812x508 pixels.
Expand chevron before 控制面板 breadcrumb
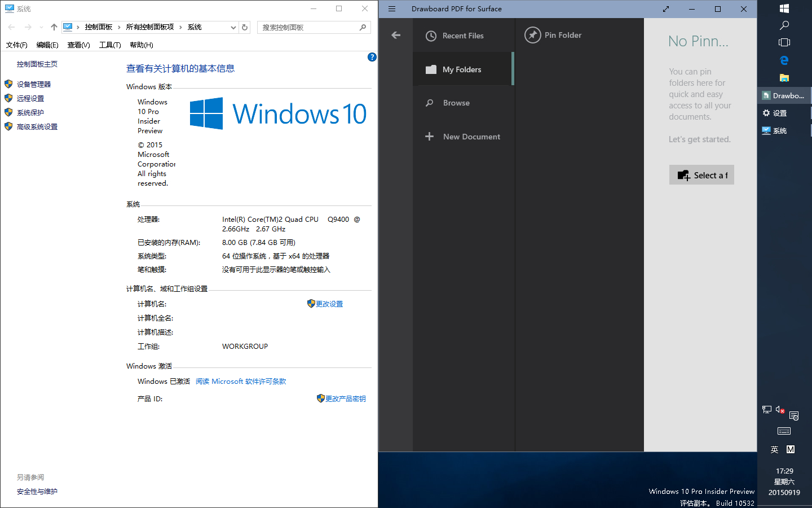click(x=78, y=27)
